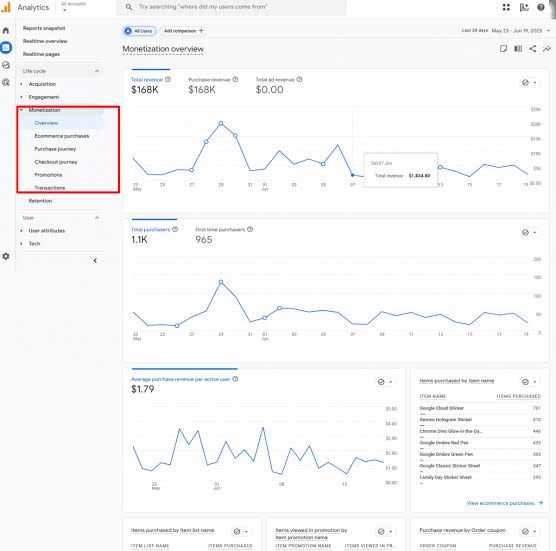
Task: Open Realtime overview
Action: coord(45,41)
